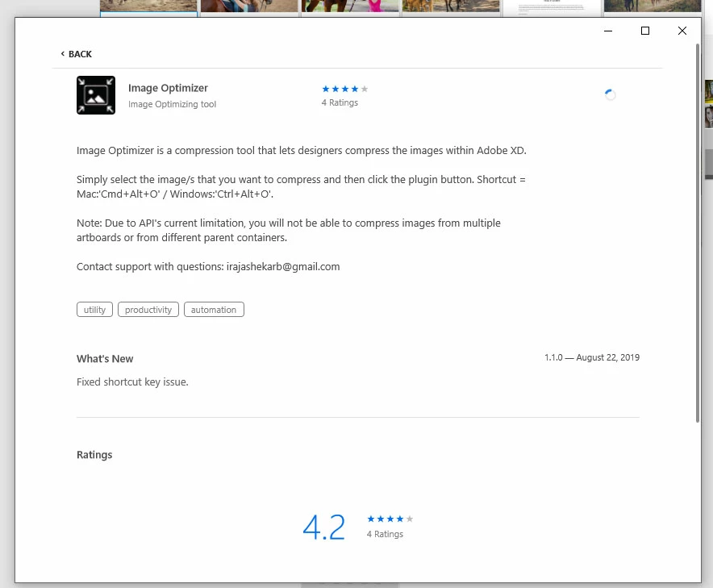Click the '4 Ratings' label under header stars
The height and width of the screenshot is (588, 713).
coord(340,102)
